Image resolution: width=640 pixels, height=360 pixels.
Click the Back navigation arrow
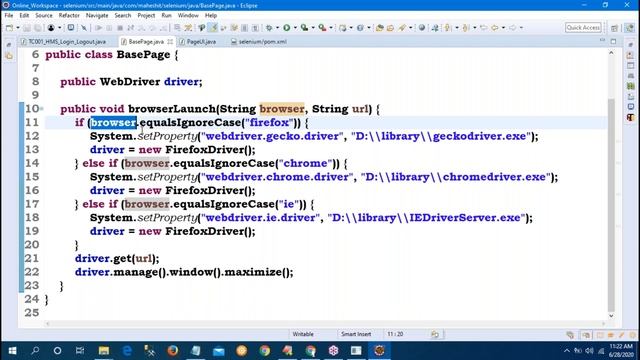click(495, 28)
